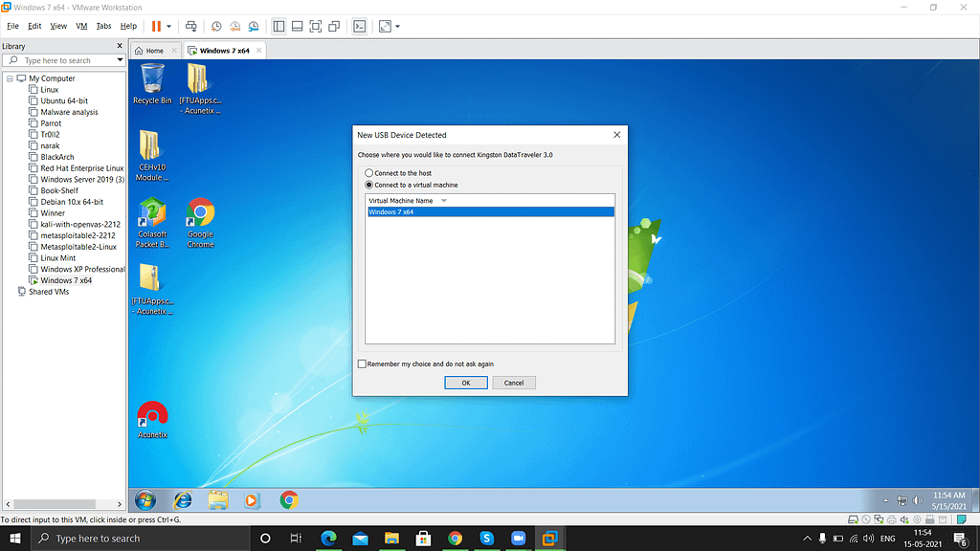Open CEHv10 Module folder icon

click(152, 156)
